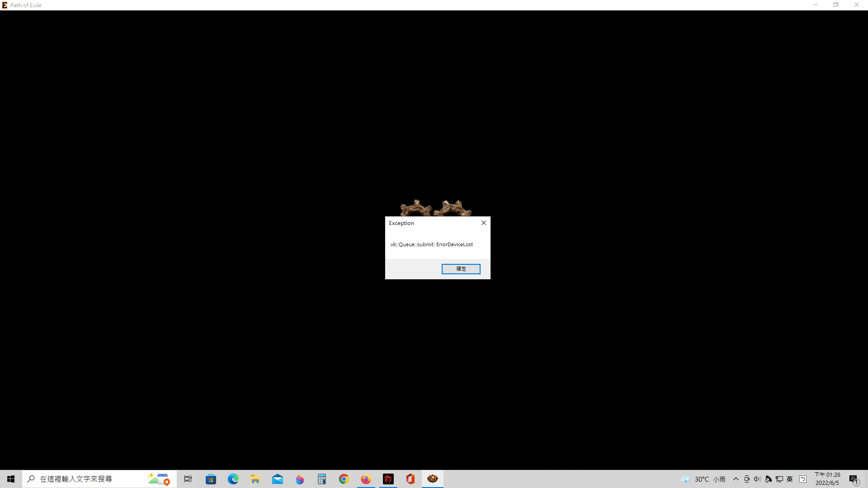Launch Google Chrome from taskbar

coord(344,479)
